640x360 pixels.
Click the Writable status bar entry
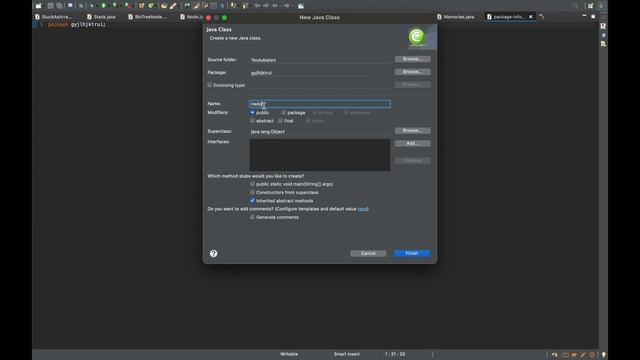point(289,354)
